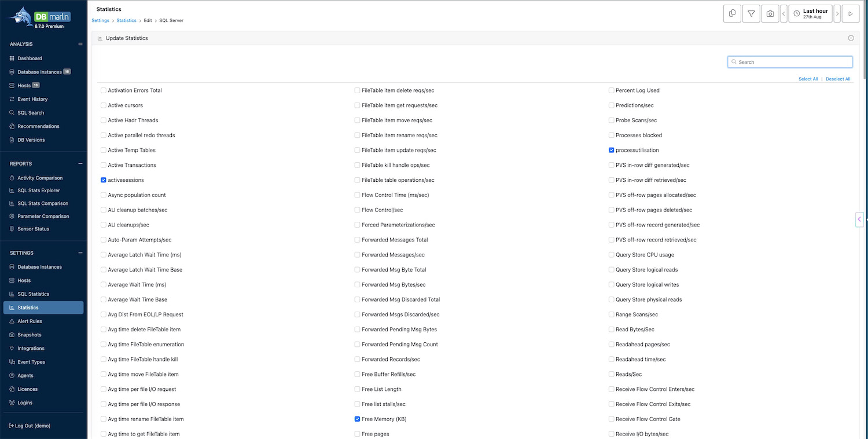Uncheck the processutilisation checkbox
Image resolution: width=868 pixels, height=439 pixels.
[x=612, y=150]
